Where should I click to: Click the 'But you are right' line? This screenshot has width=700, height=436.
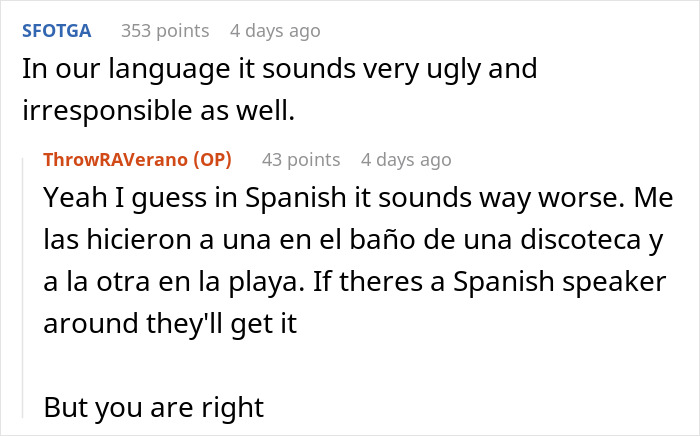154,407
